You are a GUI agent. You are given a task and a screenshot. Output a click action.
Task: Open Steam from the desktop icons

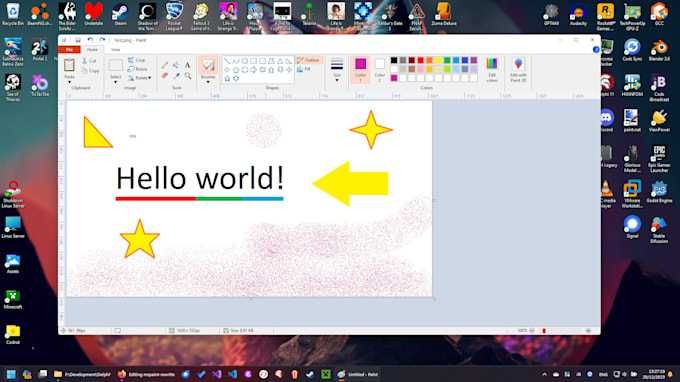click(121, 14)
